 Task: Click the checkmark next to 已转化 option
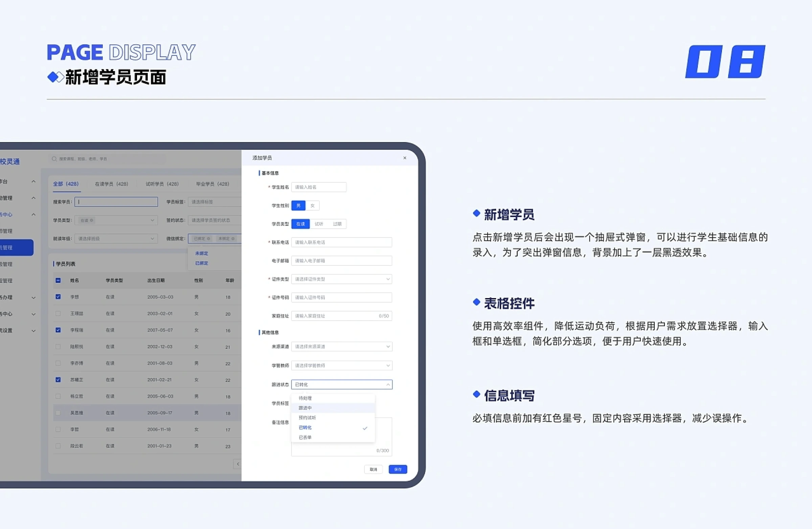coord(365,428)
